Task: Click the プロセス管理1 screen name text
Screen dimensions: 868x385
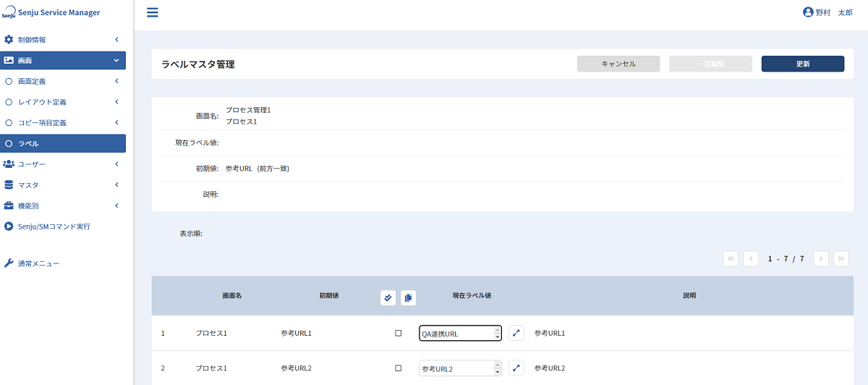Action: pyautogui.click(x=248, y=110)
